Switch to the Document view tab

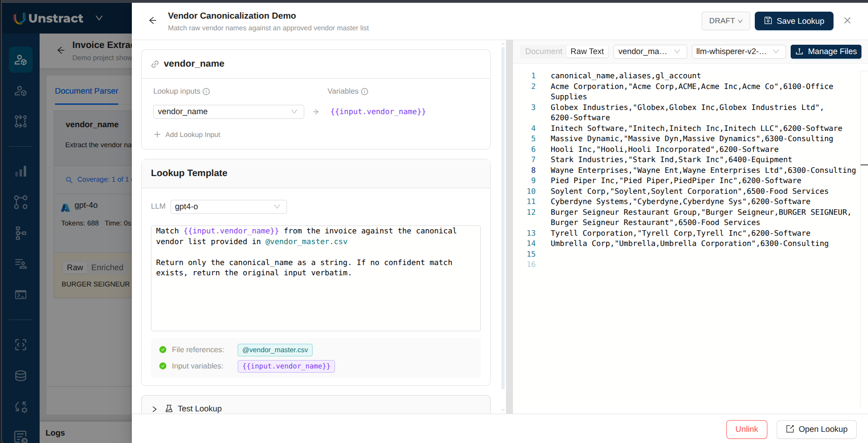544,52
